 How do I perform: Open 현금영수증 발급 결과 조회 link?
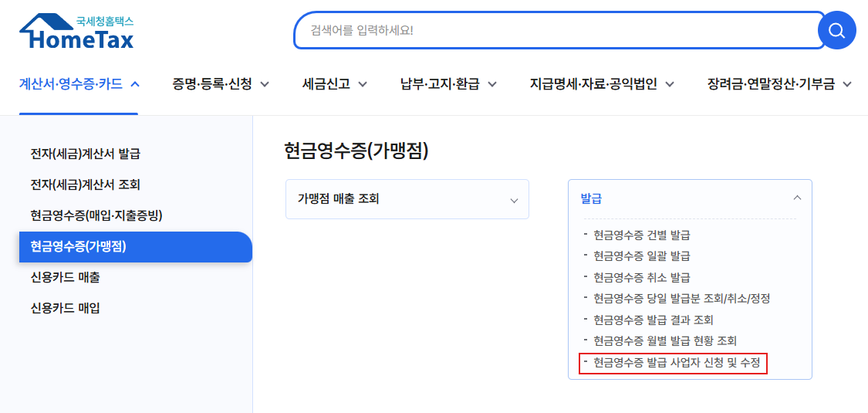[x=654, y=320]
